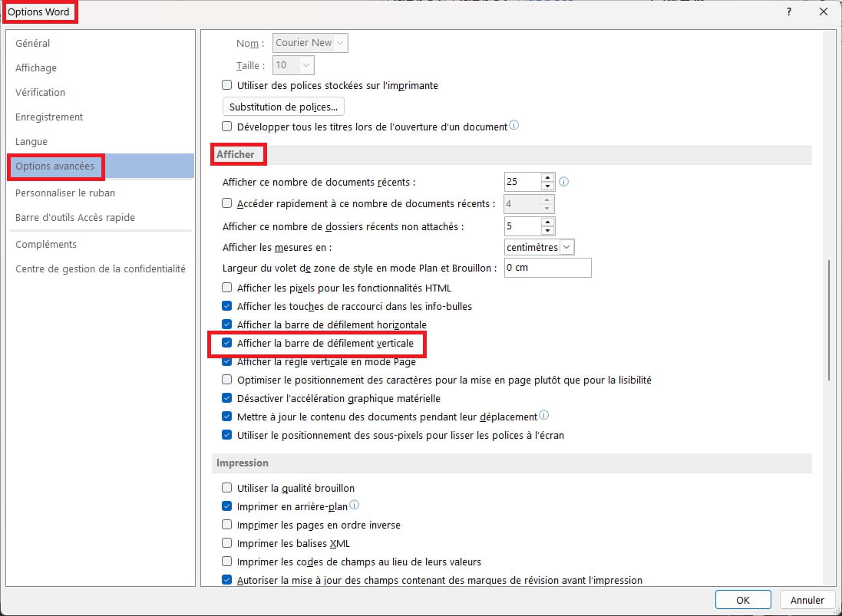This screenshot has width=842, height=616.
Task: Select the 'Personnaliser le ruban' category
Action: 65,193
